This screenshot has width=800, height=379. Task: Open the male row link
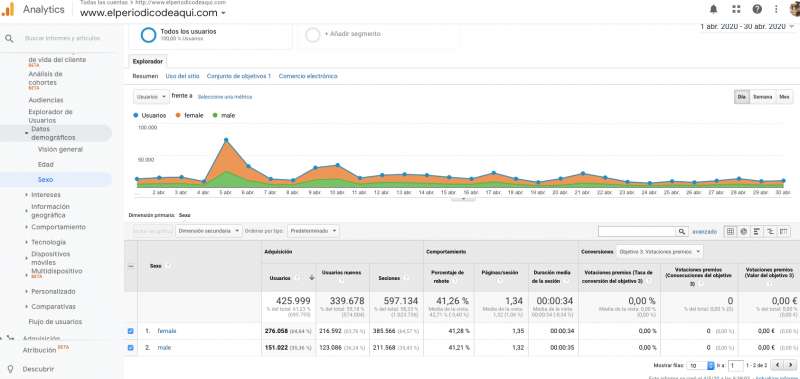[164, 347]
